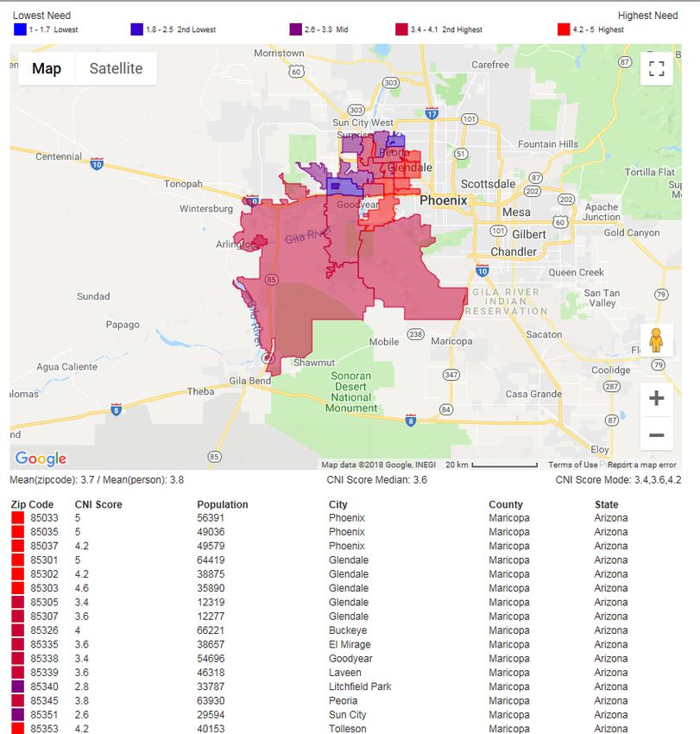Click the Sonoran Desert National Monument label
The height and width of the screenshot is (734, 700).
tap(351, 392)
